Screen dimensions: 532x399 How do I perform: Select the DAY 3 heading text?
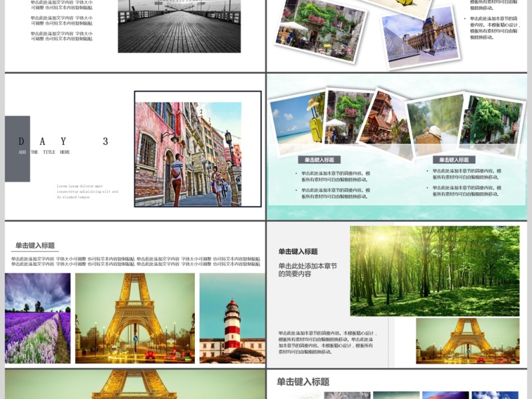click(x=63, y=141)
